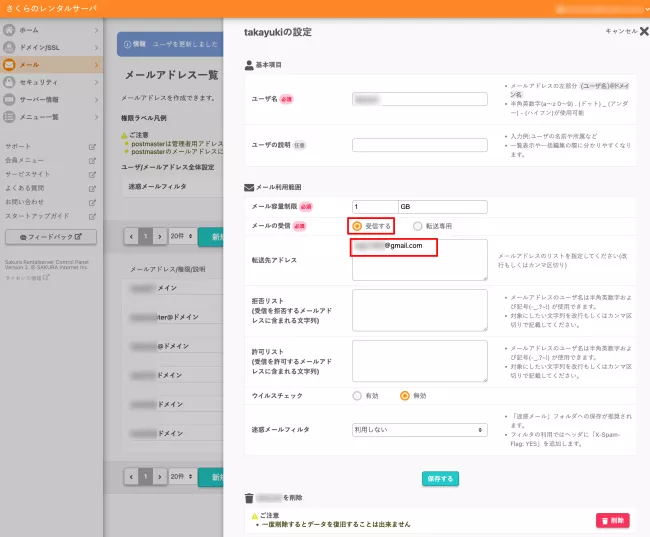
Task: Click page 1 in bottom pagination
Action: (x=146, y=477)
